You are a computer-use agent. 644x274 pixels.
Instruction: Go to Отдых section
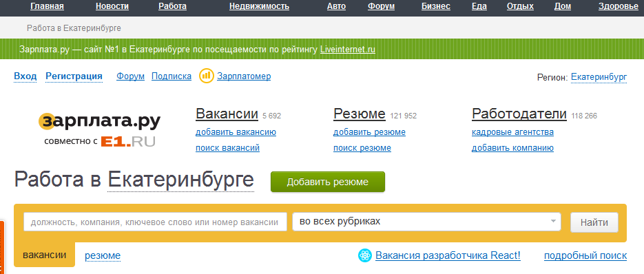point(520,6)
